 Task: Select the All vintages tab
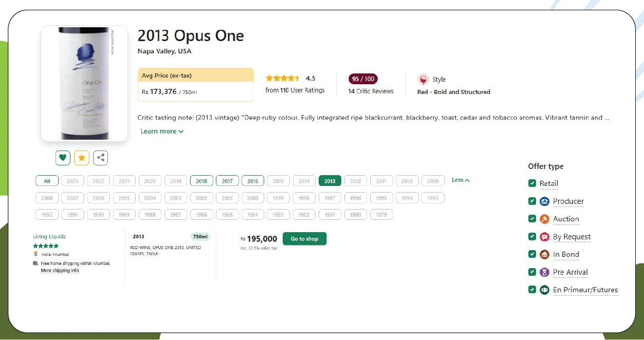pyautogui.click(x=47, y=181)
